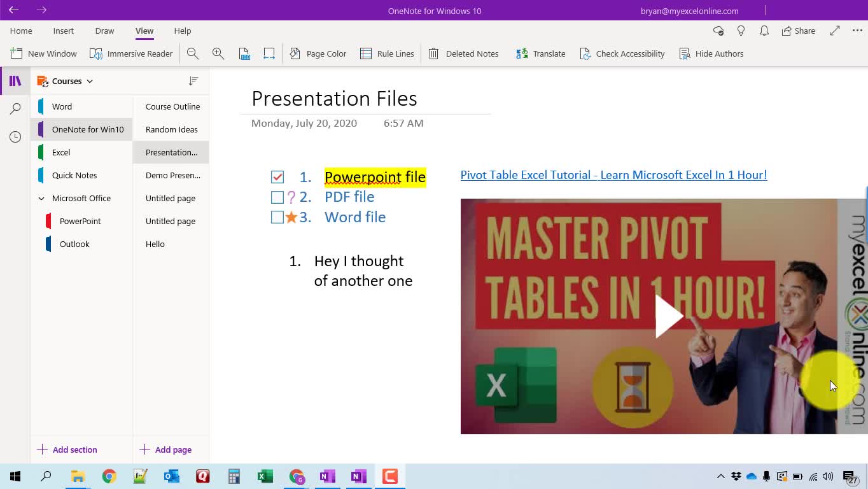Viewport: 868px width, 489px height.
Task: Play the Master Pivot Tables video
Action: [668, 316]
